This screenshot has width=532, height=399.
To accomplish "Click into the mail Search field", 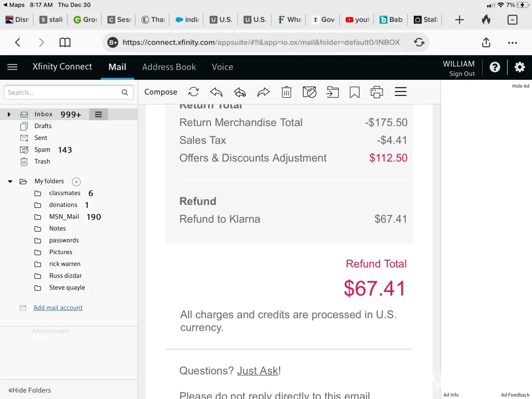I will pos(63,93).
